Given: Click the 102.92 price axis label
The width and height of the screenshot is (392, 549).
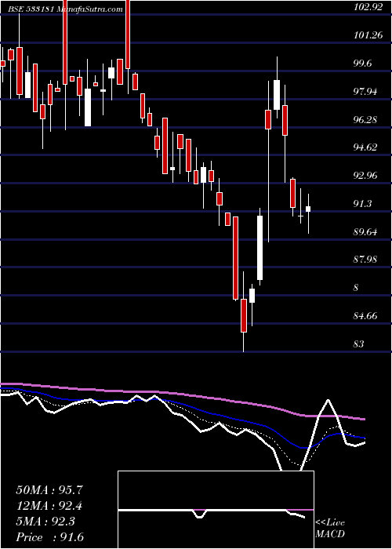Looking at the screenshot, I should [368, 7].
